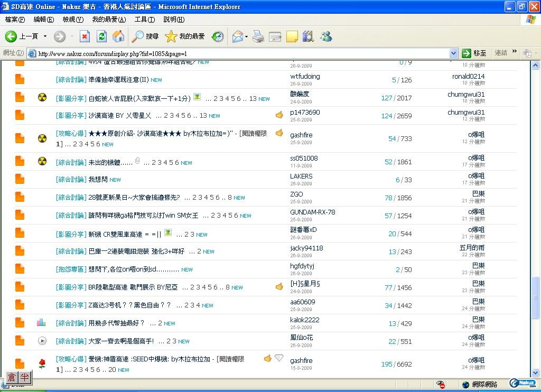Refresh the page with green arrows icon
Screen dimensions: 541x392
pos(101,36)
